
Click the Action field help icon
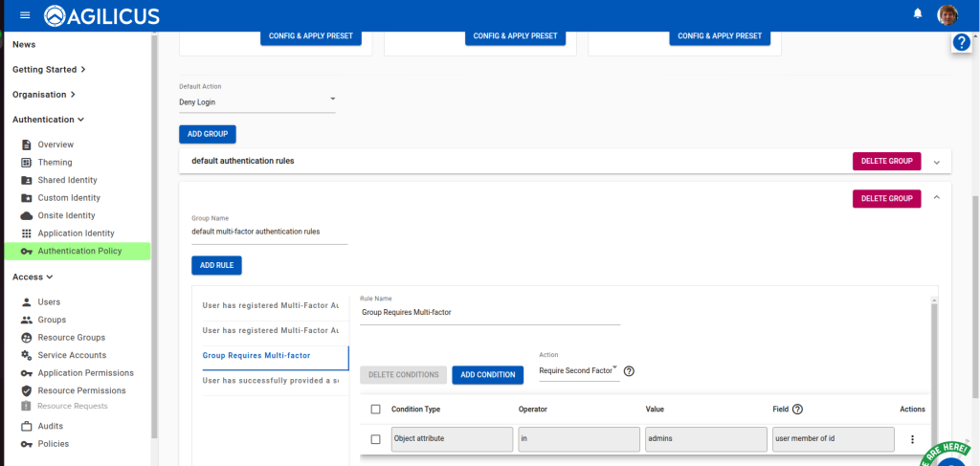pyautogui.click(x=630, y=371)
